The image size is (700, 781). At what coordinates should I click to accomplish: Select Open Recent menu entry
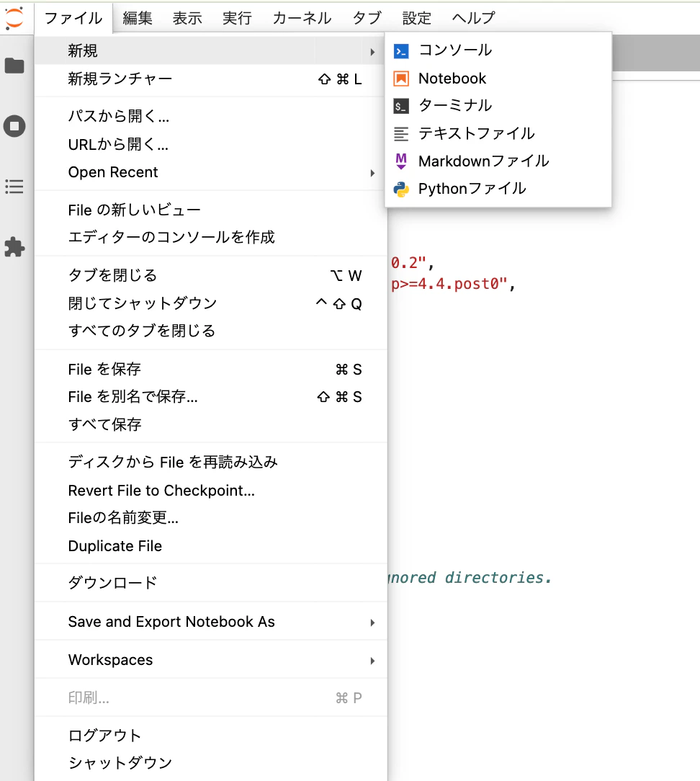210,172
